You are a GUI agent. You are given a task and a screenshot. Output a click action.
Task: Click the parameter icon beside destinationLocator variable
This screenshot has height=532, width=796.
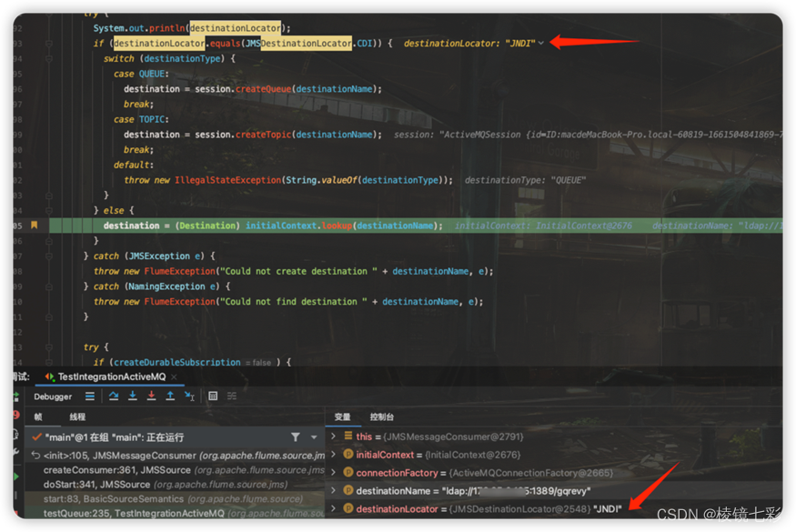point(348,508)
